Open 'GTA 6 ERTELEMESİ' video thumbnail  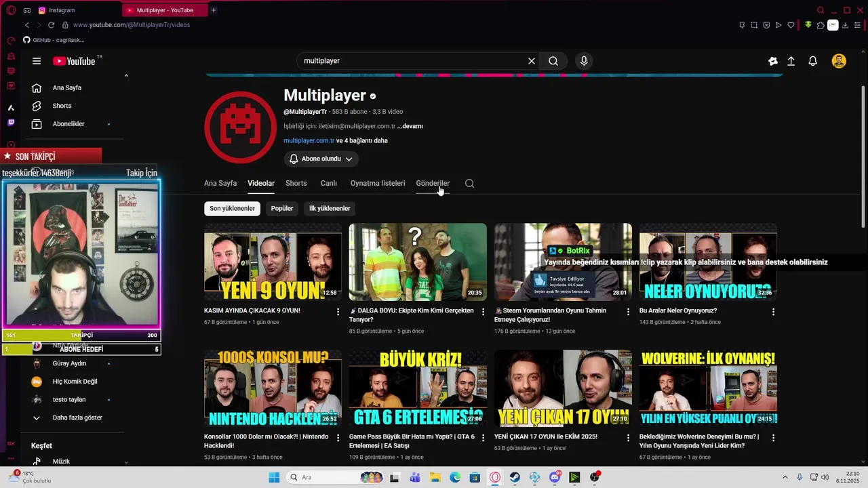pos(418,388)
